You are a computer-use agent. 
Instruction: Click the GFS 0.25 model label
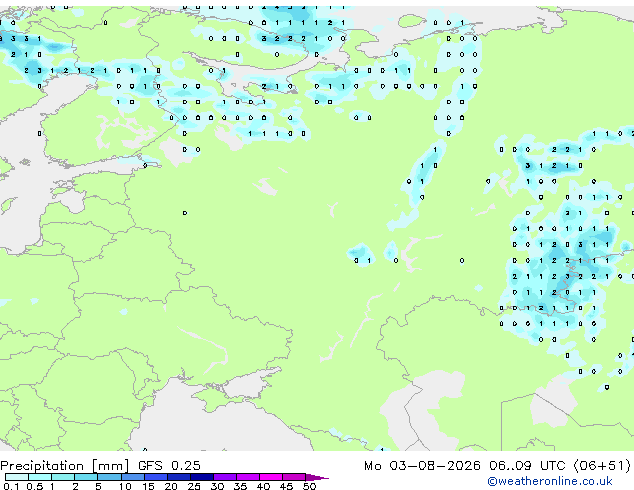click(169, 466)
